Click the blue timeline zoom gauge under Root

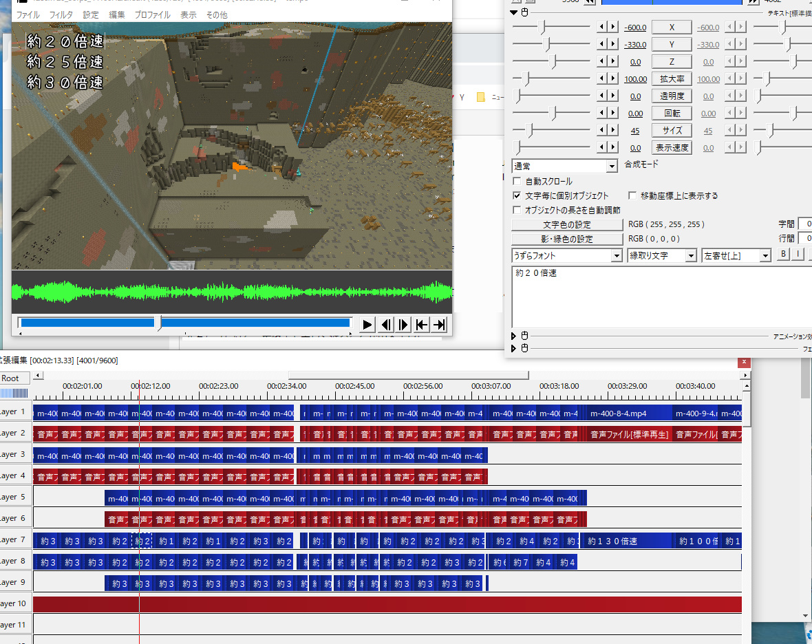14,394
